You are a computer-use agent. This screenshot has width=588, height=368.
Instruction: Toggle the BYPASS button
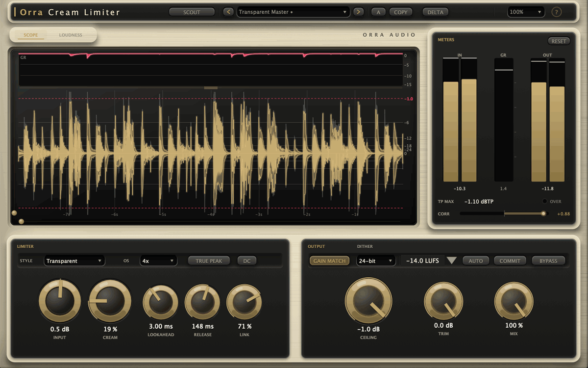pyautogui.click(x=548, y=261)
